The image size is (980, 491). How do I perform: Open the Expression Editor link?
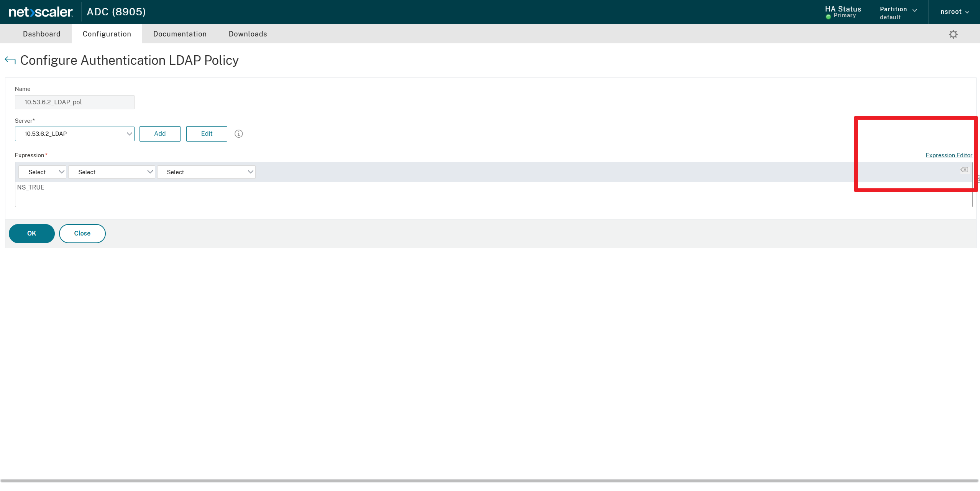(949, 155)
